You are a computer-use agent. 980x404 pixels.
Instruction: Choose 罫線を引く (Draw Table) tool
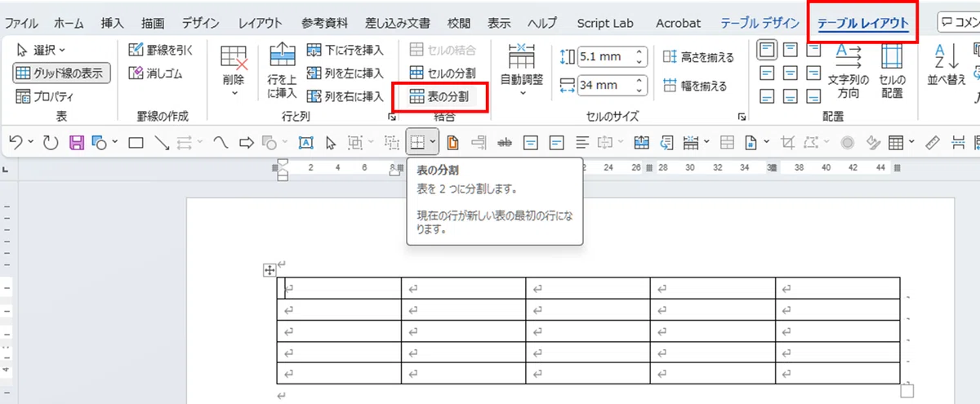click(162, 50)
